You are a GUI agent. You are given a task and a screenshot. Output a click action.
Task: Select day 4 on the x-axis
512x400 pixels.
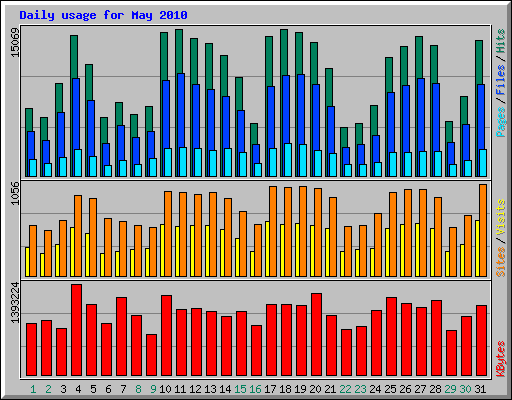[78, 389]
